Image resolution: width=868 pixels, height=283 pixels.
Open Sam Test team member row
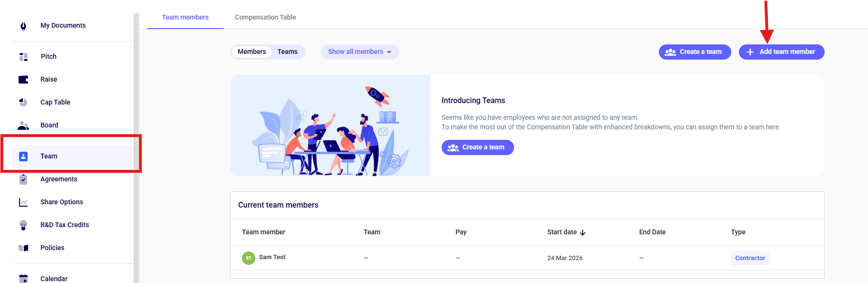527,258
